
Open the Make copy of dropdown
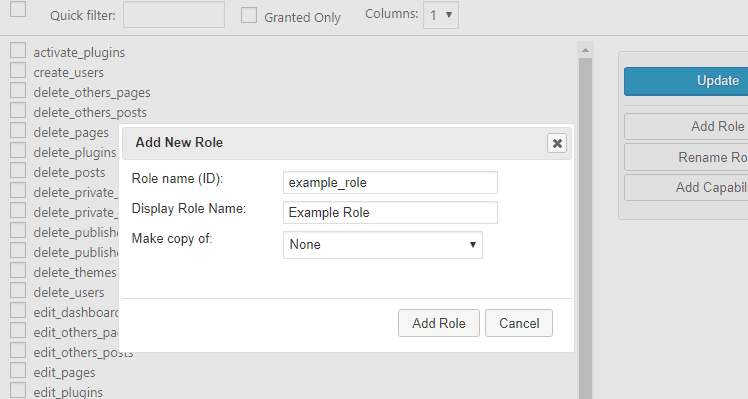(383, 245)
